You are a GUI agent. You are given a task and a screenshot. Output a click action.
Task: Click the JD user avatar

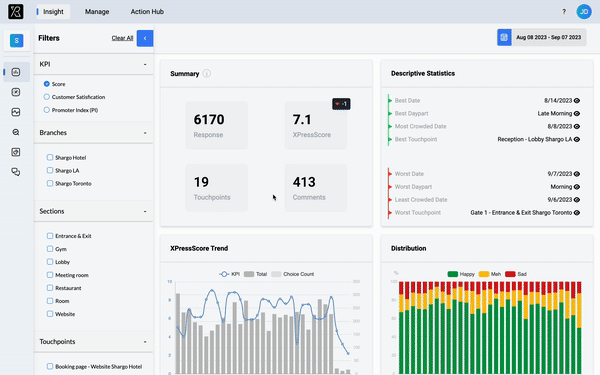click(x=584, y=11)
